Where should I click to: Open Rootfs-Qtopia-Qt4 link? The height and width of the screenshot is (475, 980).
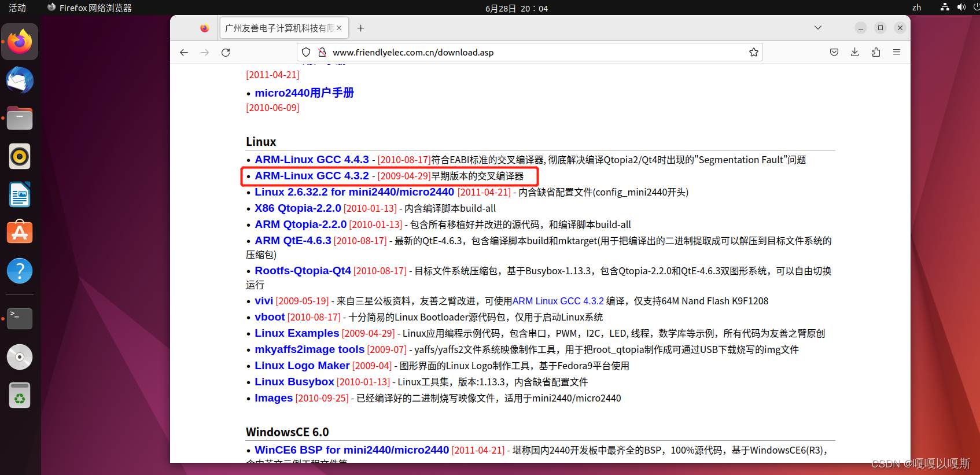tap(303, 270)
